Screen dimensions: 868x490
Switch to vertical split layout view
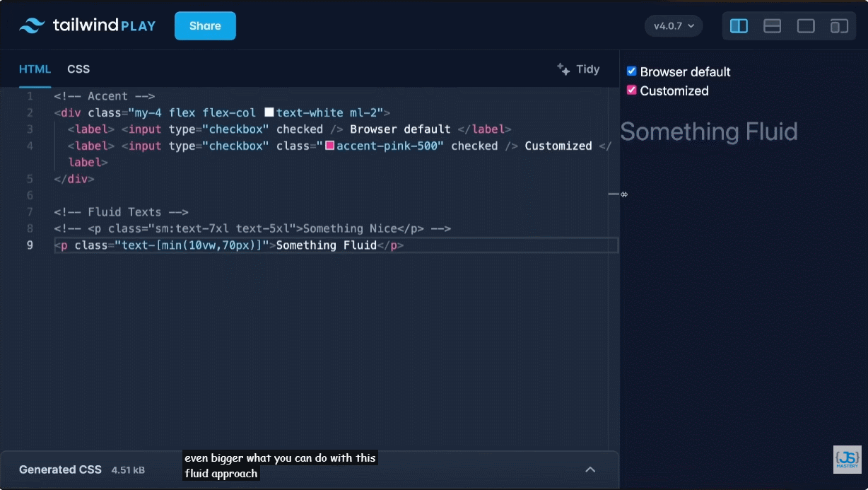point(739,26)
